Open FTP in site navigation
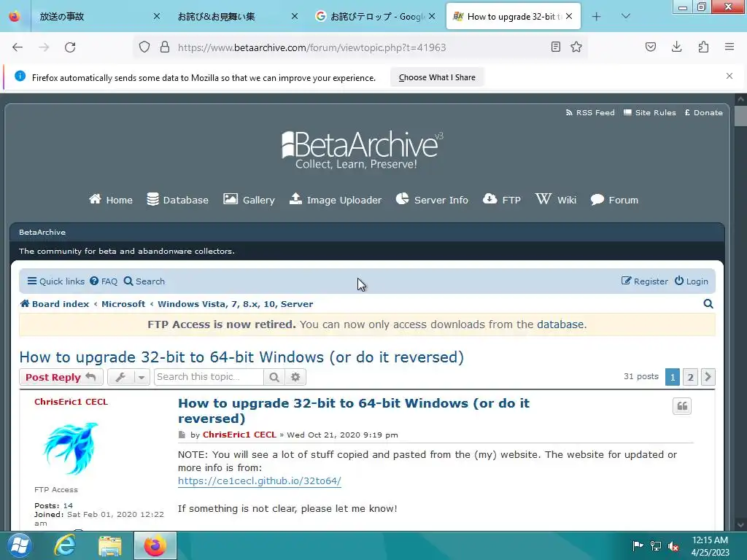Screen dimensions: 747x560 pyautogui.click(x=502, y=200)
